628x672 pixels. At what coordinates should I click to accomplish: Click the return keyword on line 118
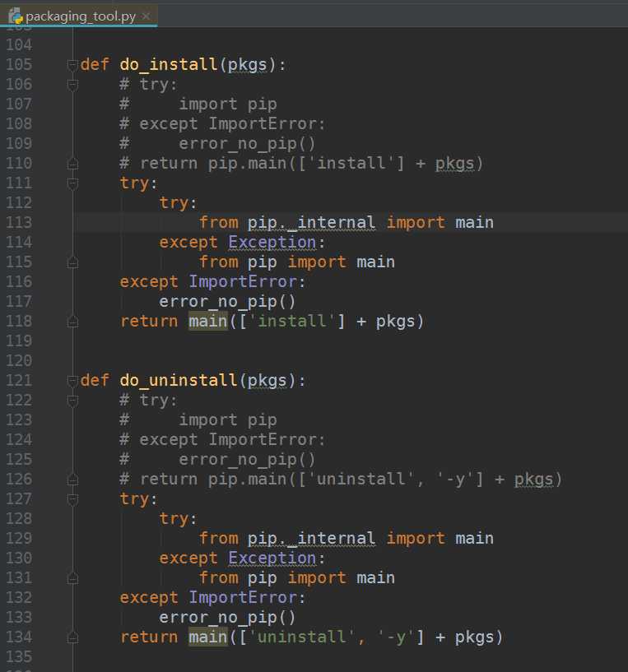[x=149, y=321]
